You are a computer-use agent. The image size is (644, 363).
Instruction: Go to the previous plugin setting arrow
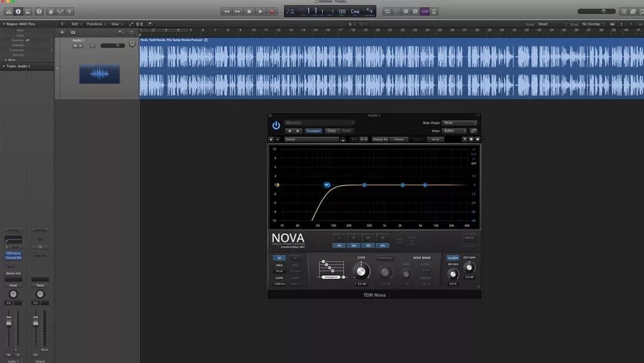(289, 131)
